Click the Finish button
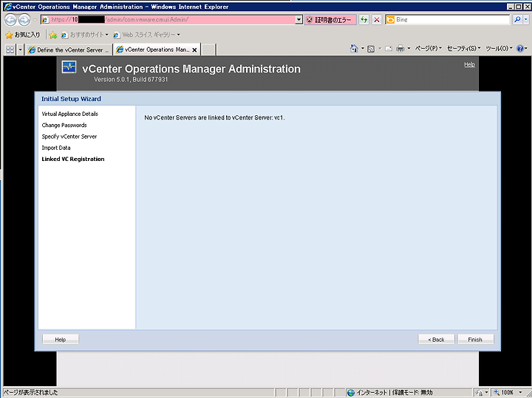Image resolution: width=532 pixels, height=398 pixels. pos(475,340)
